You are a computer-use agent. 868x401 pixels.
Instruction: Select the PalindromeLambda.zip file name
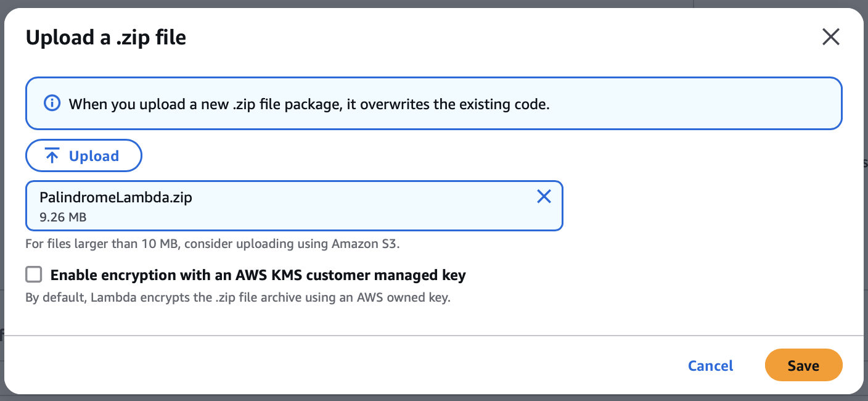click(115, 197)
